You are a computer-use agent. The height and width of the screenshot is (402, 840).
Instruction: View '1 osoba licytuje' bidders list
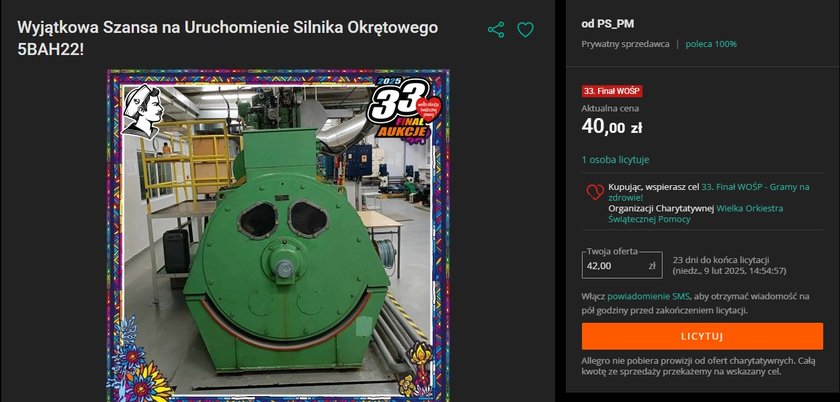616,160
